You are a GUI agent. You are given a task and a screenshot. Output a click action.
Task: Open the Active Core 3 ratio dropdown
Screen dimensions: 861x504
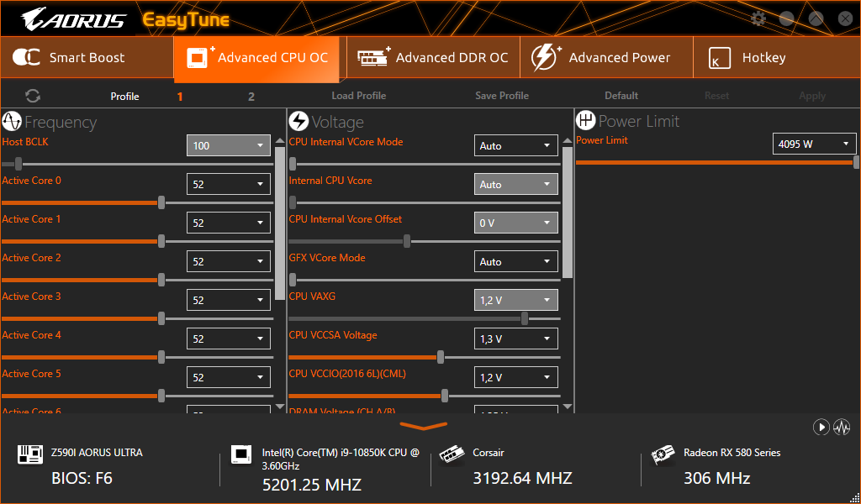click(229, 300)
